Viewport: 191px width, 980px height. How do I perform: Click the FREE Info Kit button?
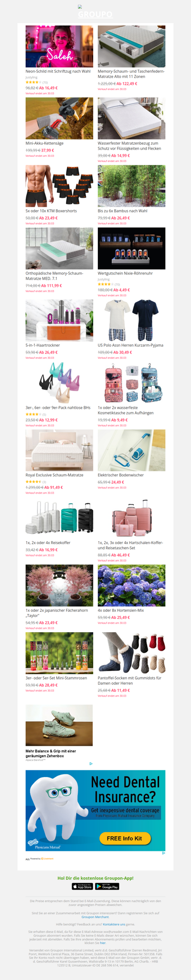tap(125, 838)
